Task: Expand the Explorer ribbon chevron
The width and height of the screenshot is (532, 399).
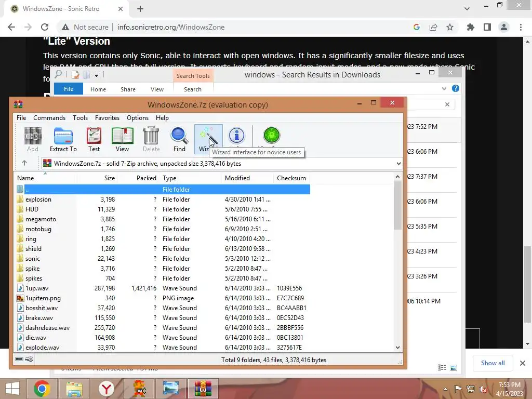Action: [x=444, y=88]
